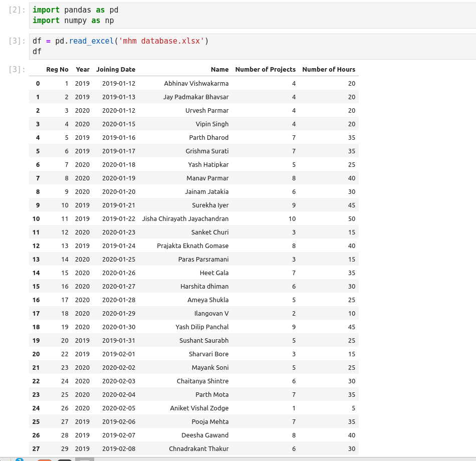
Task: Click the read_excel code cell
Action: click(251, 46)
